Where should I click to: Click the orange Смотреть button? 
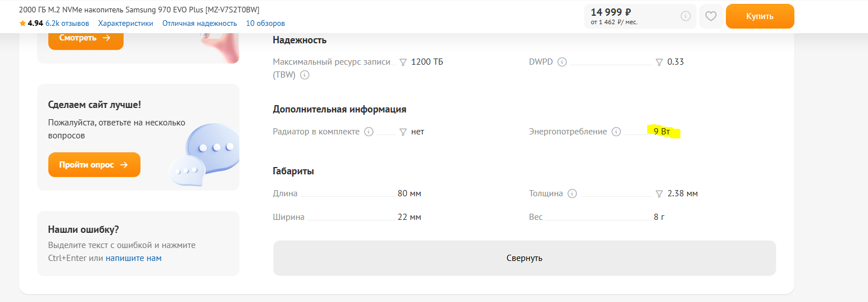point(85,38)
